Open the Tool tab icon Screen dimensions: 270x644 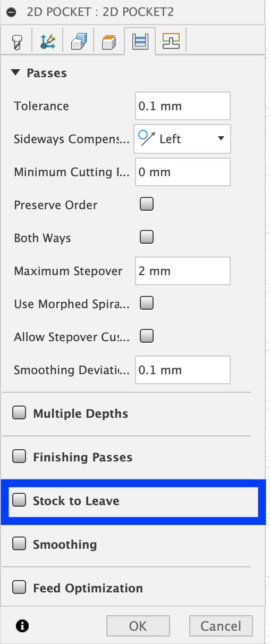[x=17, y=41]
